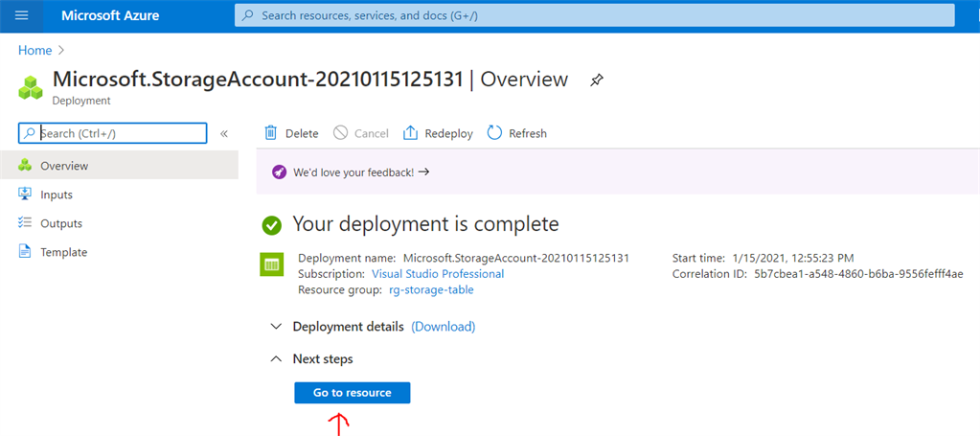Collapse the left sidebar menu
Image resolution: width=980 pixels, height=436 pixels.
[224, 134]
